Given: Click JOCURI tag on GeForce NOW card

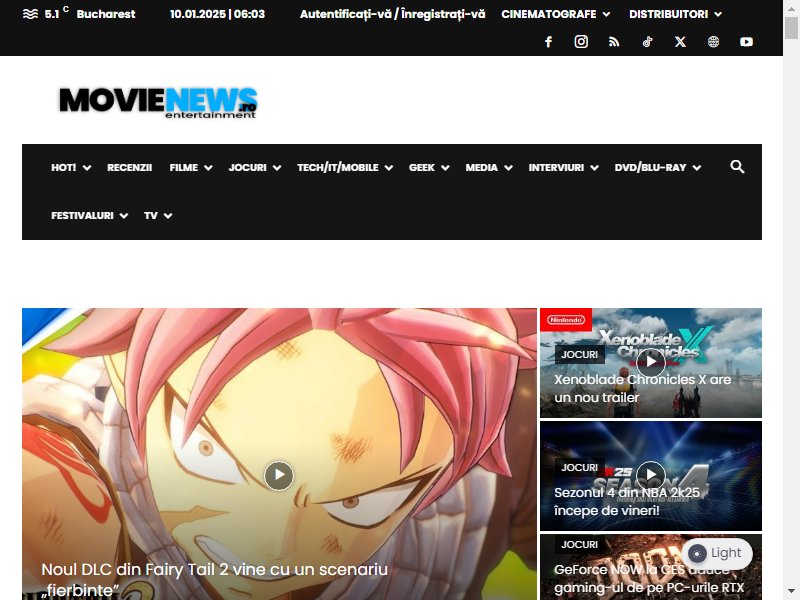Looking at the screenshot, I should 580,544.
